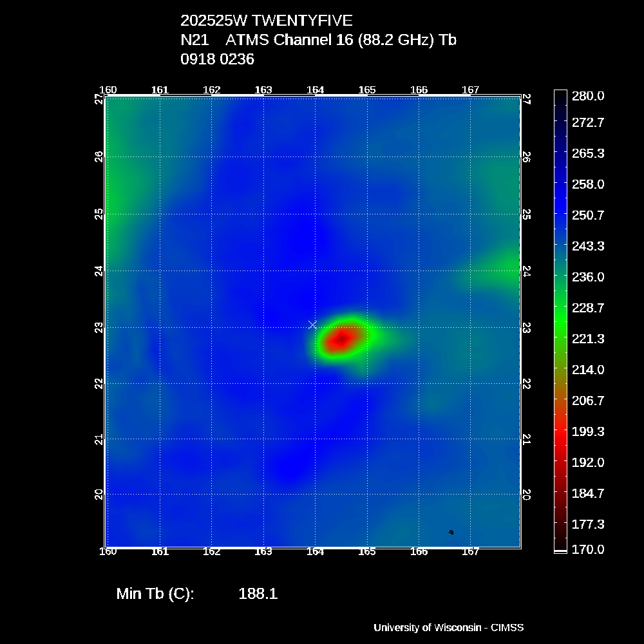Click the 236.0 color scale label

(587, 277)
